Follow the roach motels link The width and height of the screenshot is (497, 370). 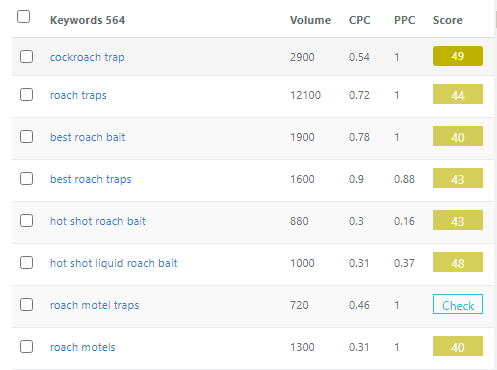coord(82,347)
